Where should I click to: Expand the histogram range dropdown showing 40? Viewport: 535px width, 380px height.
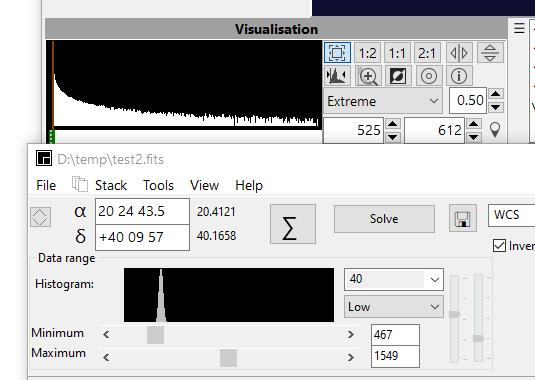[x=394, y=279]
